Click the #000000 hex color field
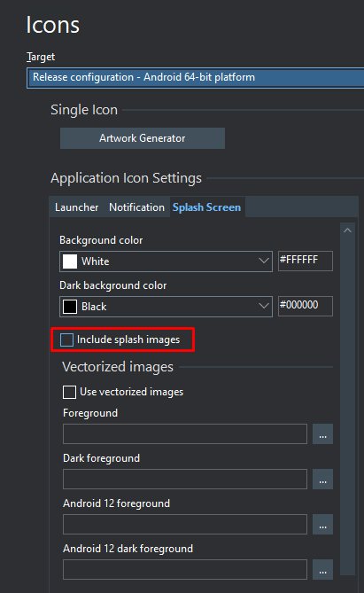The image size is (364, 593). click(x=306, y=306)
